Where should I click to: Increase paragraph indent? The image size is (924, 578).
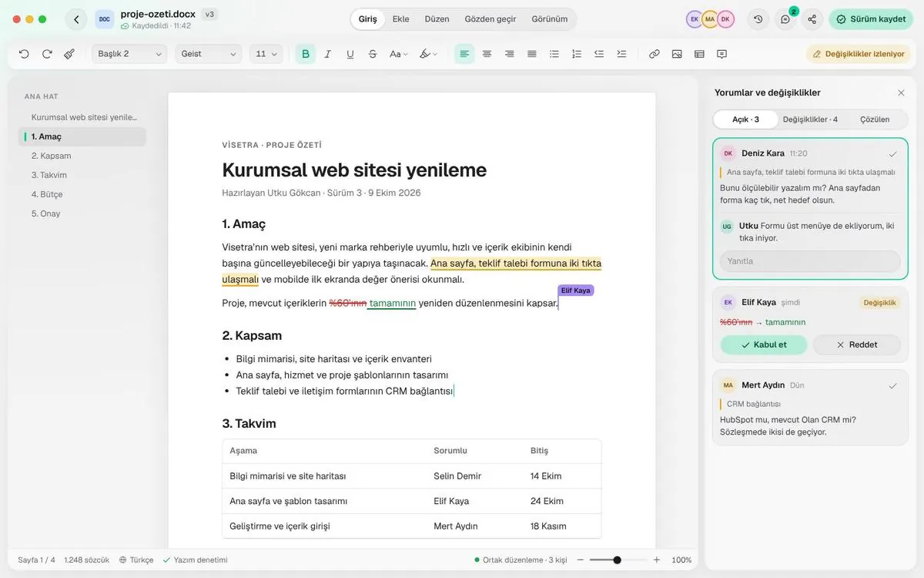621,54
